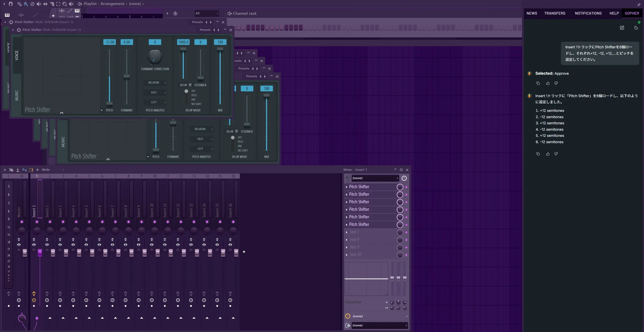Click the mixer blue mirror arrows icon
644x332 pixels.
click(x=25, y=170)
